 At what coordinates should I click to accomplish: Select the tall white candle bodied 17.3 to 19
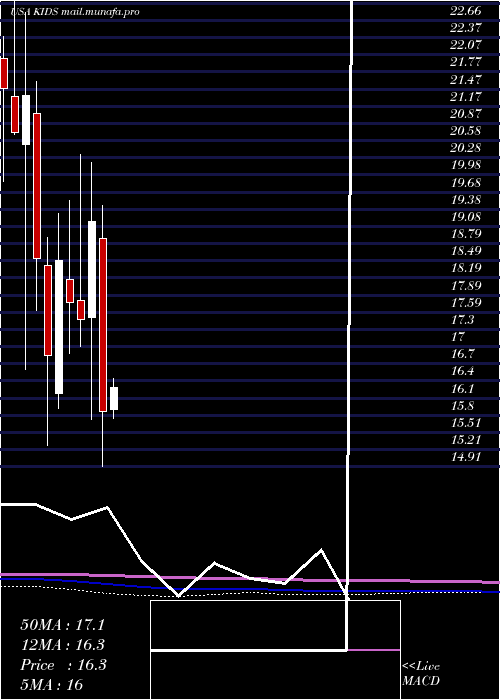point(92,269)
